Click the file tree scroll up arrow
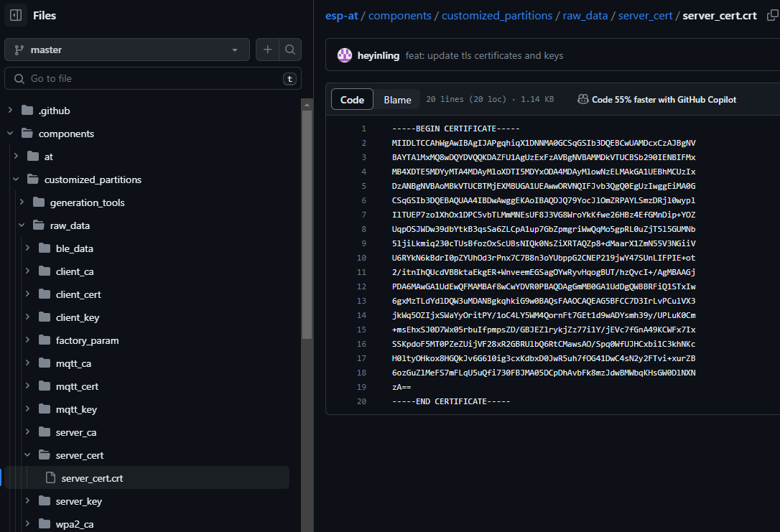Screen dimensions: 780x532 [x=307, y=104]
